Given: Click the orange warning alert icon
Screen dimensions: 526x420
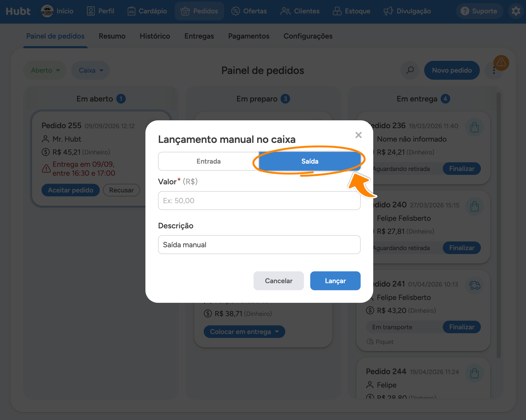Looking at the screenshot, I should coord(501,63).
